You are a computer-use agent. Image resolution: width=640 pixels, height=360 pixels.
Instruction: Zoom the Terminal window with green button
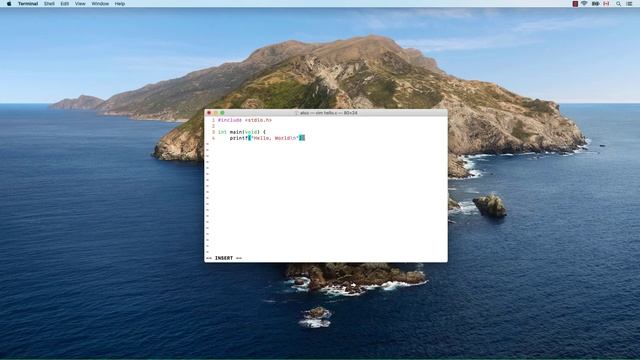(x=222, y=113)
